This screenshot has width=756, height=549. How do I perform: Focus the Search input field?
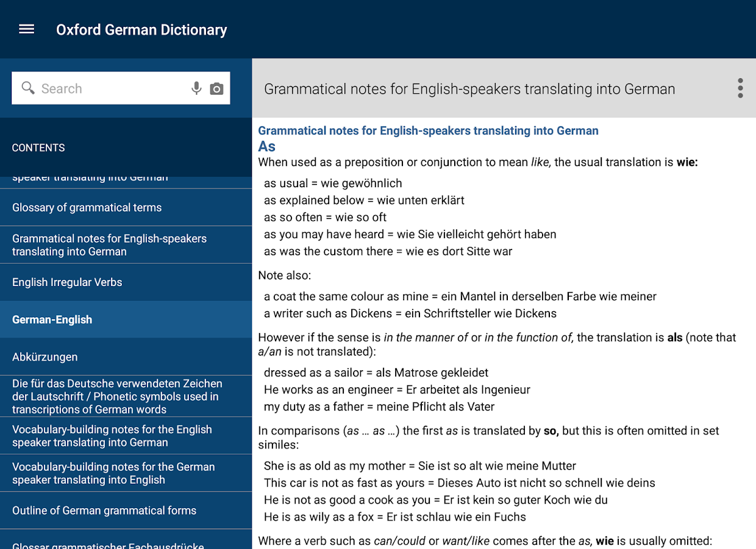121,88
